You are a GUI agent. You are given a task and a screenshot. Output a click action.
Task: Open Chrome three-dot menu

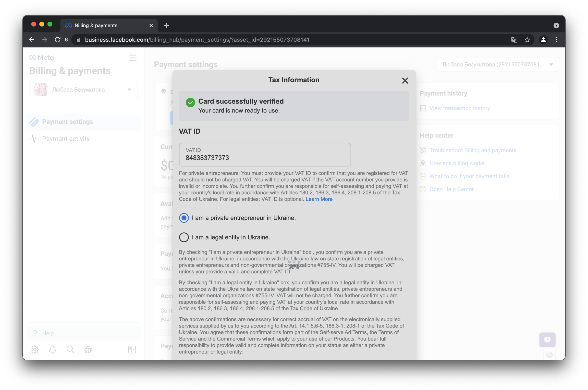pyautogui.click(x=556, y=40)
